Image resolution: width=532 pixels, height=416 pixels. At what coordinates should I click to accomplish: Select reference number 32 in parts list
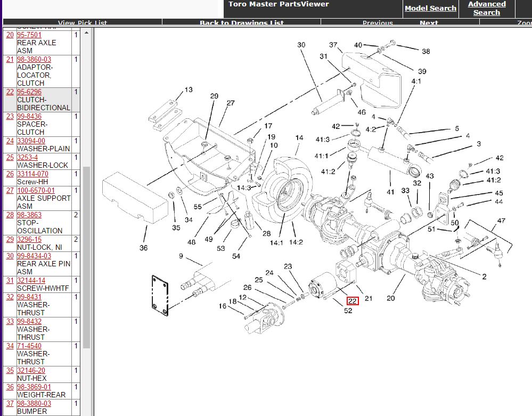pos(10,297)
